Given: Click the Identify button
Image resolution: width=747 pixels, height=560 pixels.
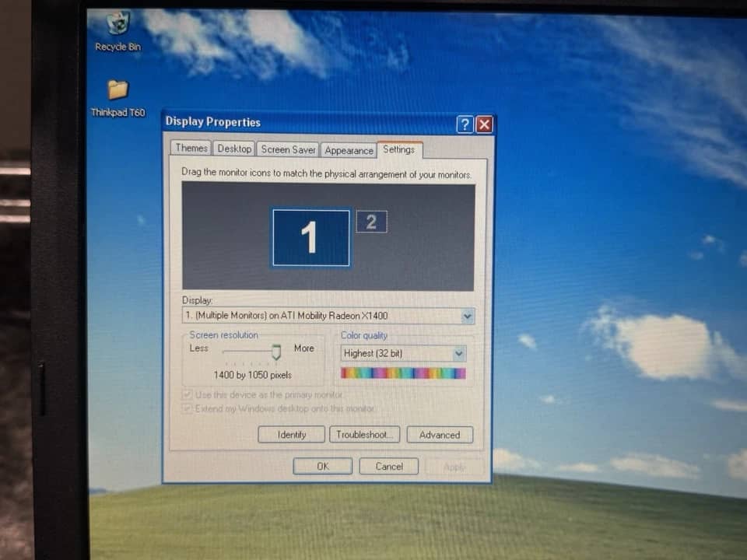Looking at the screenshot, I should [292, 434].
